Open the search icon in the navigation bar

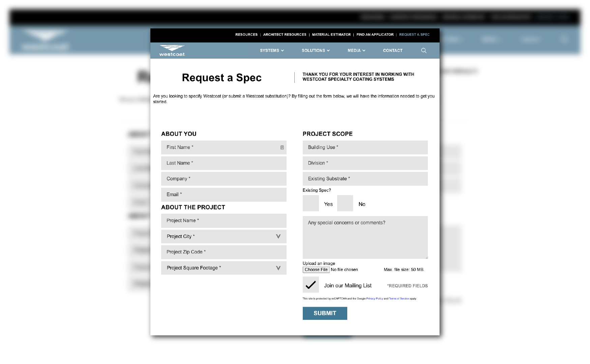pyautogui.click(x=424, y=51)
